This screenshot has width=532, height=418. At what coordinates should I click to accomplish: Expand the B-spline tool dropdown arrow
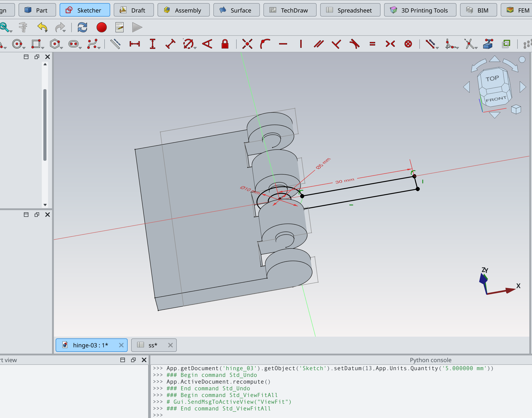pyautogui.click(x=99, y=48)
